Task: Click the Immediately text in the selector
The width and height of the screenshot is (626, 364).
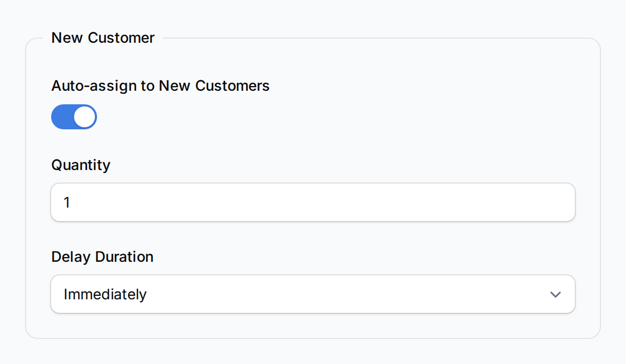Action: pos(104,294)
